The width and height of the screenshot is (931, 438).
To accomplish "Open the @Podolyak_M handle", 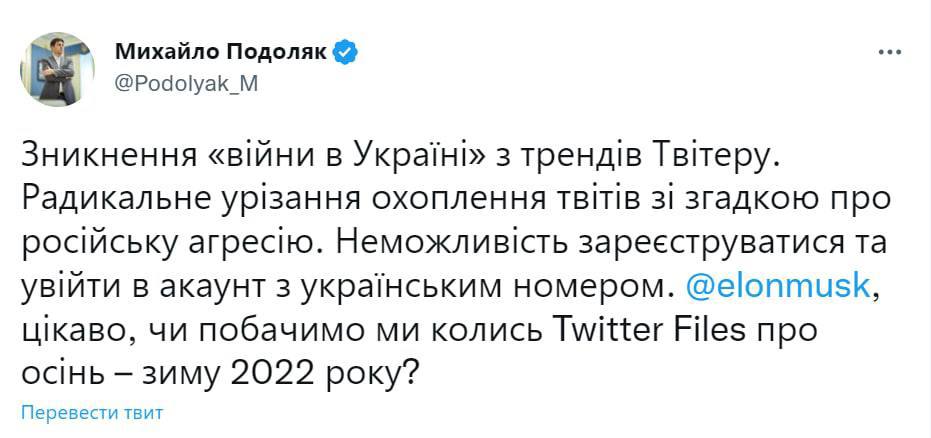I will pos(187,84).
